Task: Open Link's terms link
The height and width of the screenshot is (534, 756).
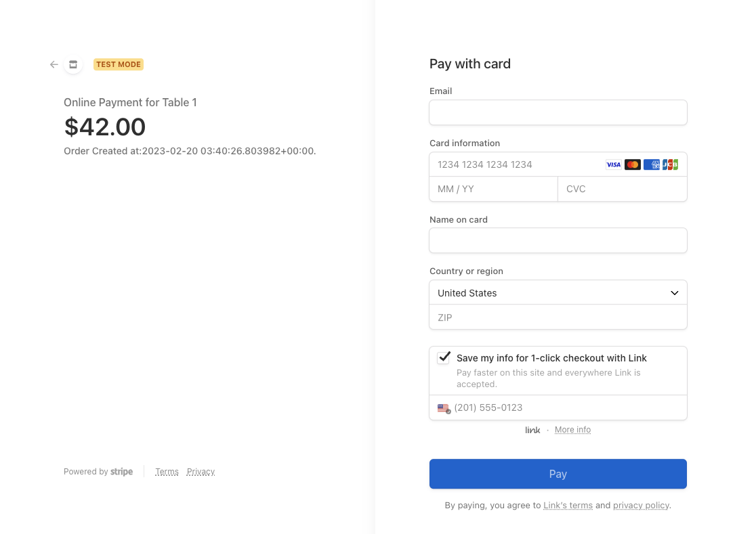Action: [x=568, y=505]
